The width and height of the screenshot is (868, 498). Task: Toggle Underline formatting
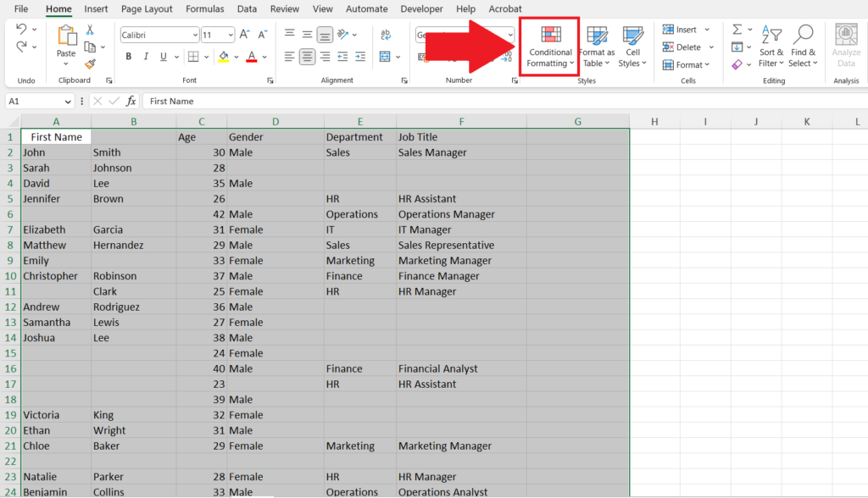[164, 57]
